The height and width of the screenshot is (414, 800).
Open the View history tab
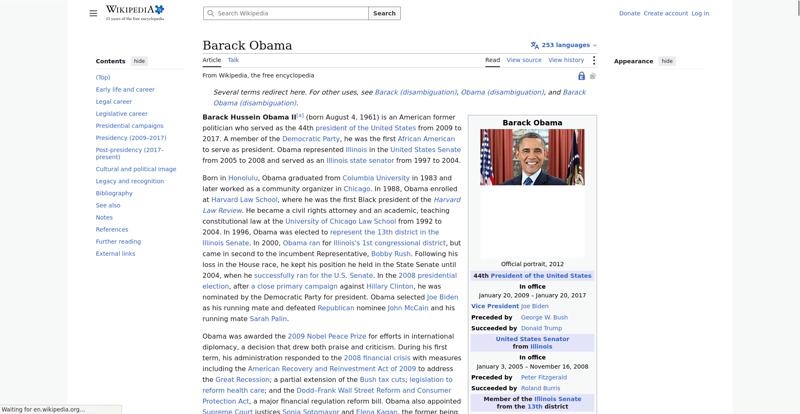click(x=566, y=60)
